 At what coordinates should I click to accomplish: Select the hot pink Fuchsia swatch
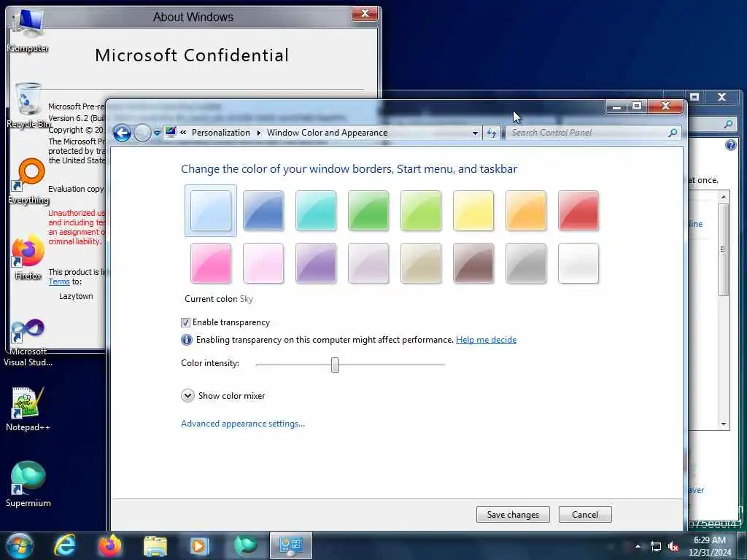point(211,263)
